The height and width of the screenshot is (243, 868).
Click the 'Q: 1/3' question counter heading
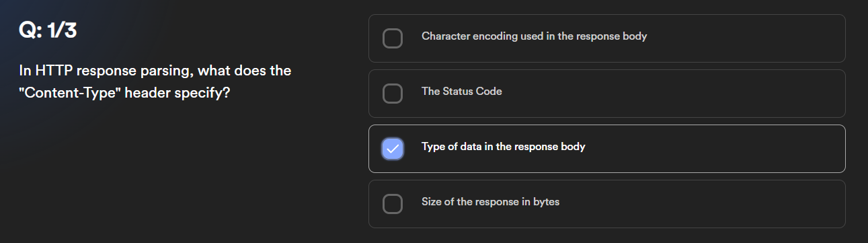coord(48,30)
